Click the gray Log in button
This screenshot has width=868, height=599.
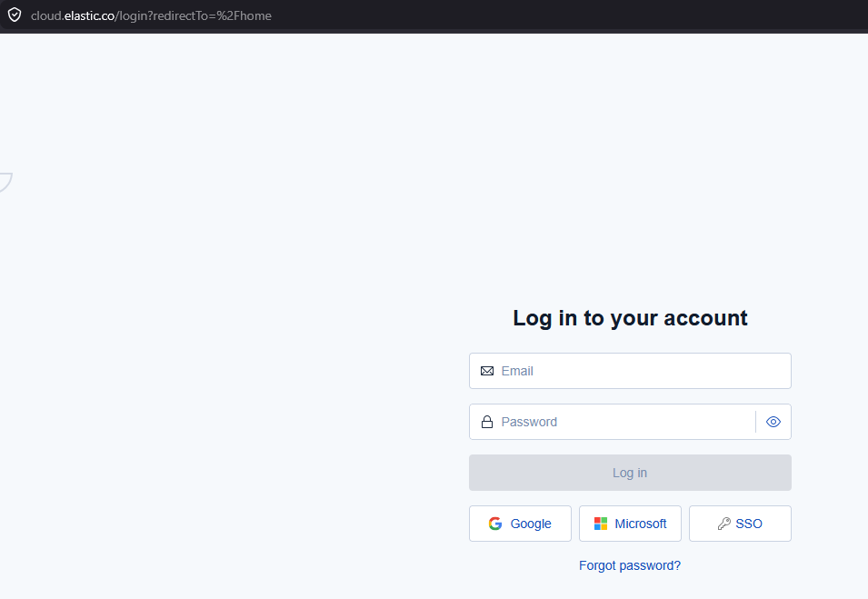(630, 473)
